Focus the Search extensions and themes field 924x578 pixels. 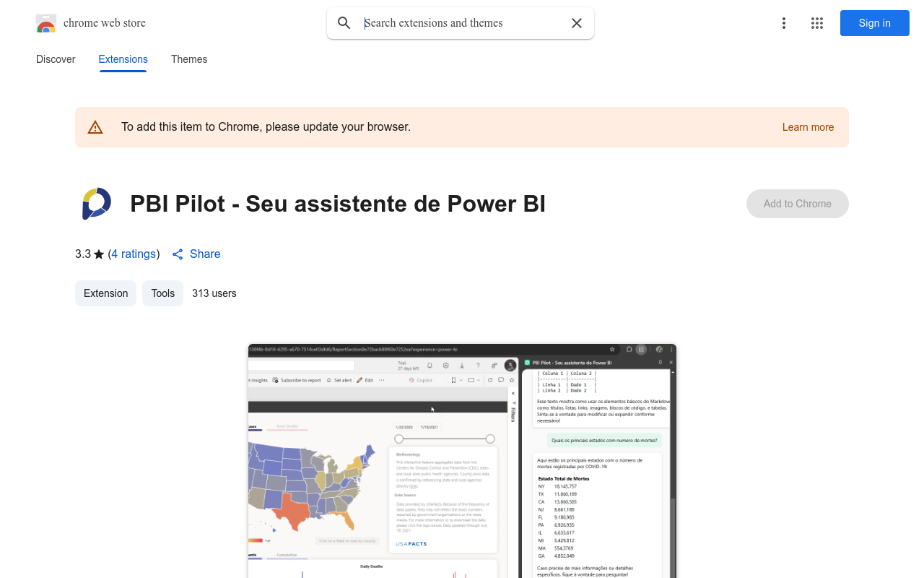(x=462, y=23)
